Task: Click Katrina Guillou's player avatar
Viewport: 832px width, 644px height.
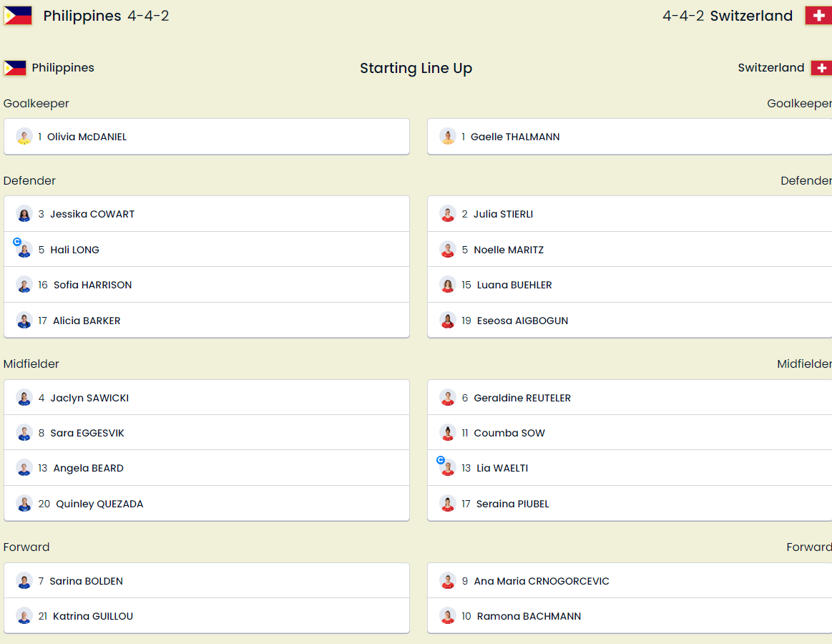Action: pos(24,616)
